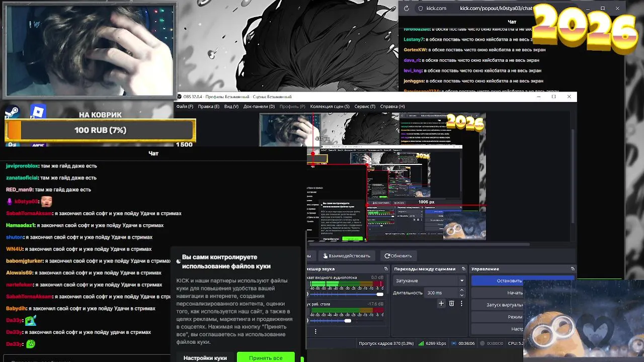This screenshot has width=644, height=362.
Task: Click the Roblox icon in the overlay
Action: coord(38,111)
